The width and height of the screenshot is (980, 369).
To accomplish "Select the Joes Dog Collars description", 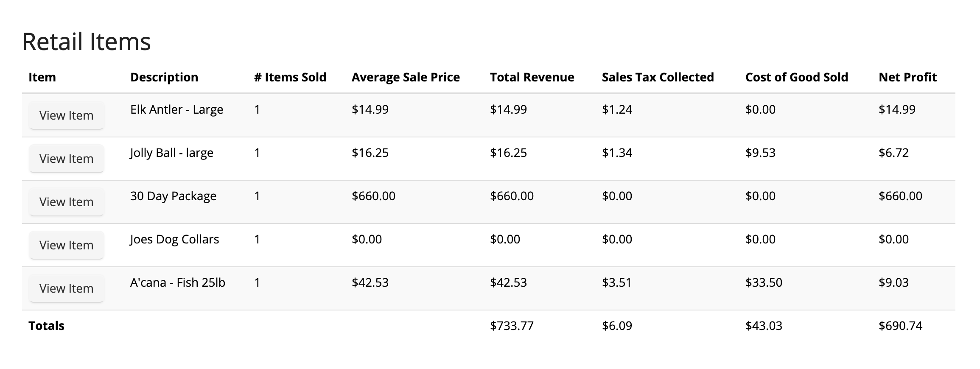I will [x=174, y=240].
